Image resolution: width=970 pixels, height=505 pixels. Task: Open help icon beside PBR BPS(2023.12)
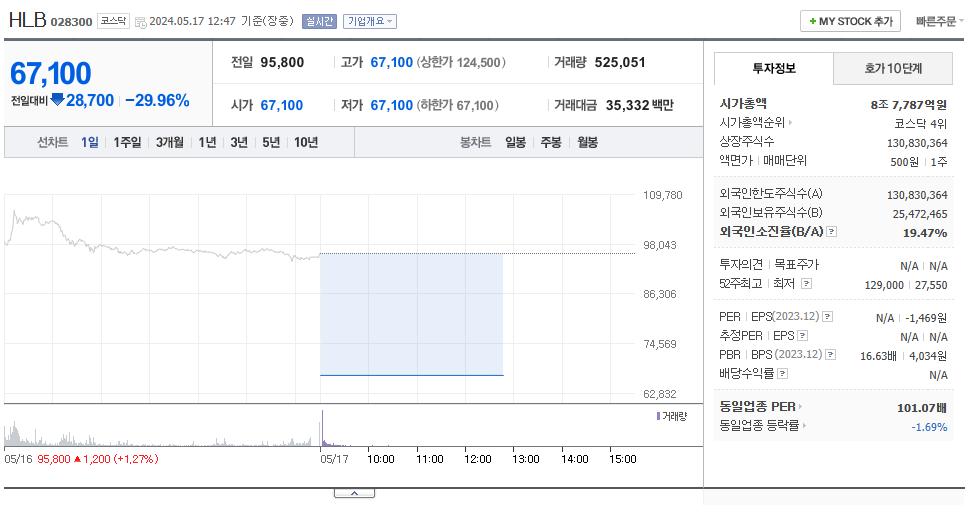pyautogui.click(x=831, y=355)
